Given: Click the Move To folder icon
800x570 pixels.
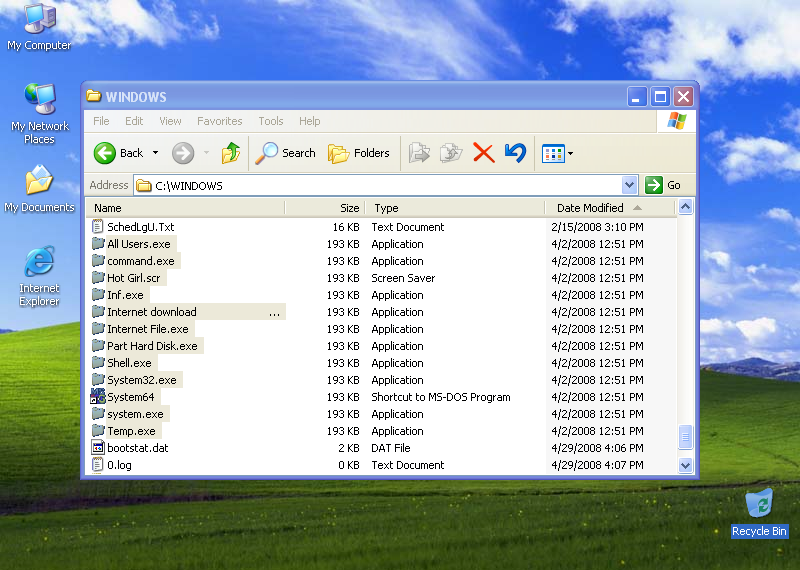Looking at the screenshot, I should click(419, 153).
